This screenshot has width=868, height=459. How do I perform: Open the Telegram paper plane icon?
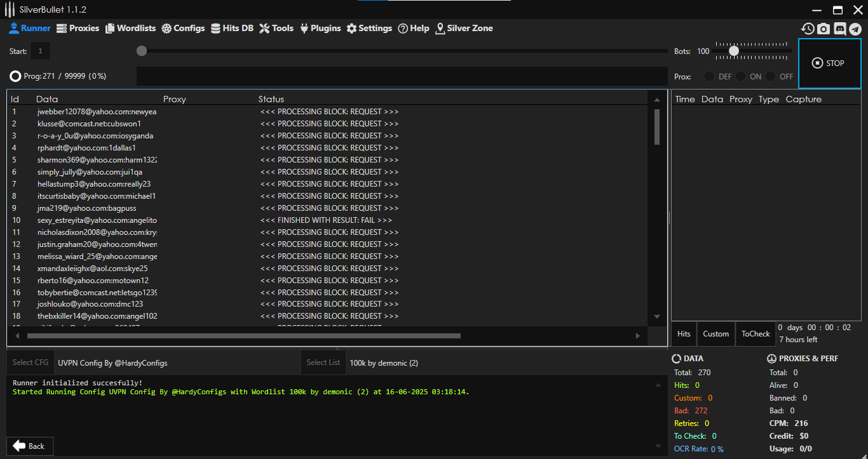click(x=855, y=29)
